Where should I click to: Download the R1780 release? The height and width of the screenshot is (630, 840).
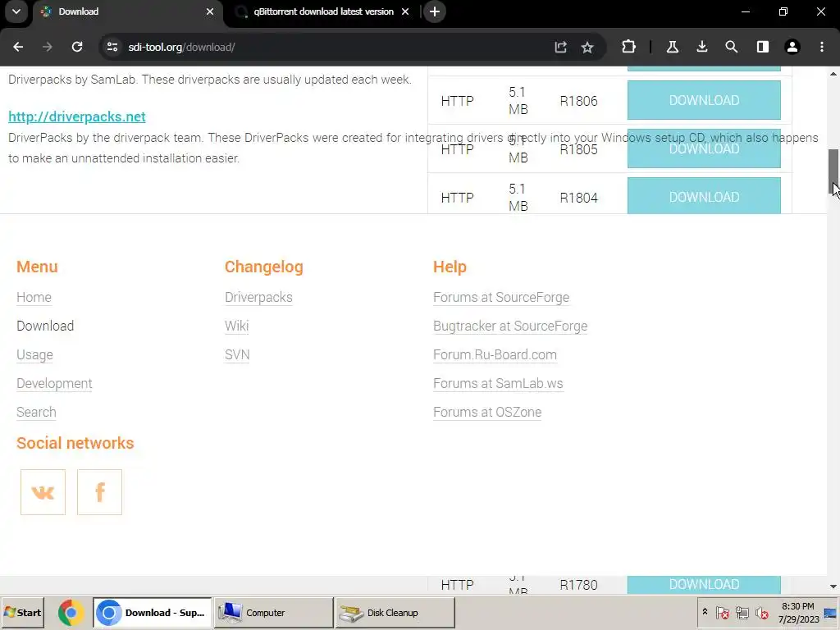(x=704, y=584)
